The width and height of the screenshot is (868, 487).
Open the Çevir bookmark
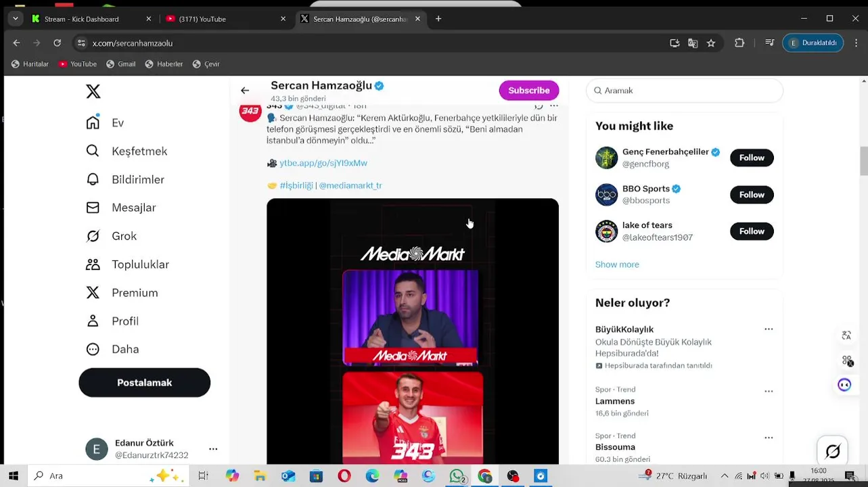coord(206,64)
